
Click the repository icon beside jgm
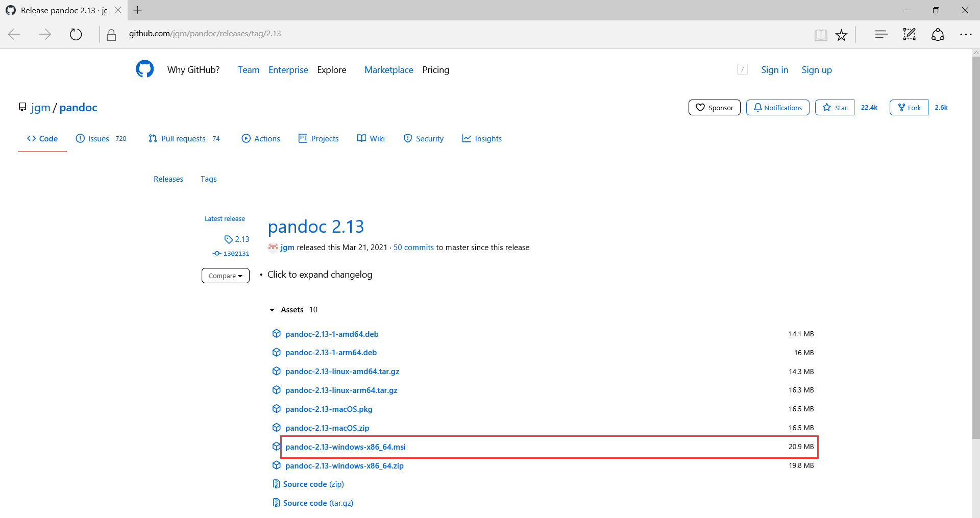(x=22, y=107)
